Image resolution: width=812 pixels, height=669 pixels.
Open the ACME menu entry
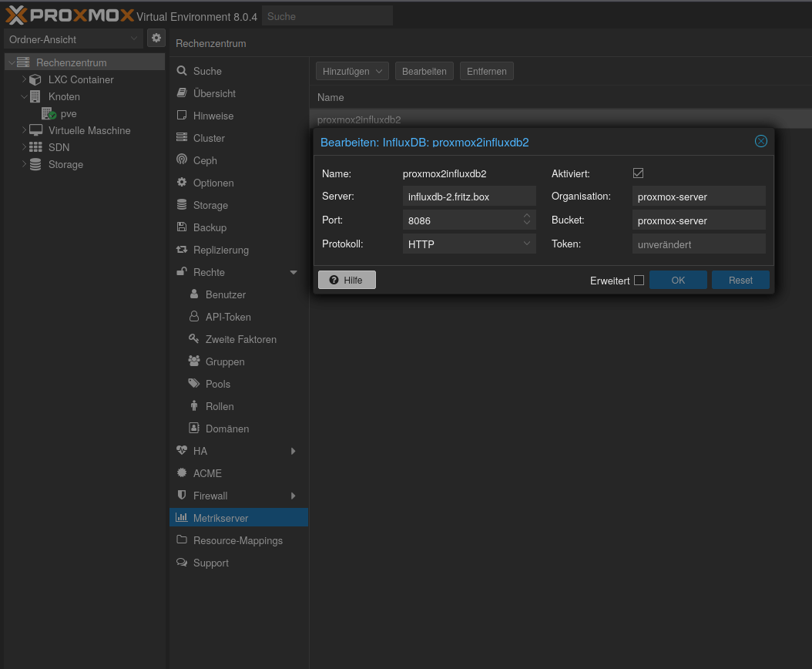tap(239, 473)
